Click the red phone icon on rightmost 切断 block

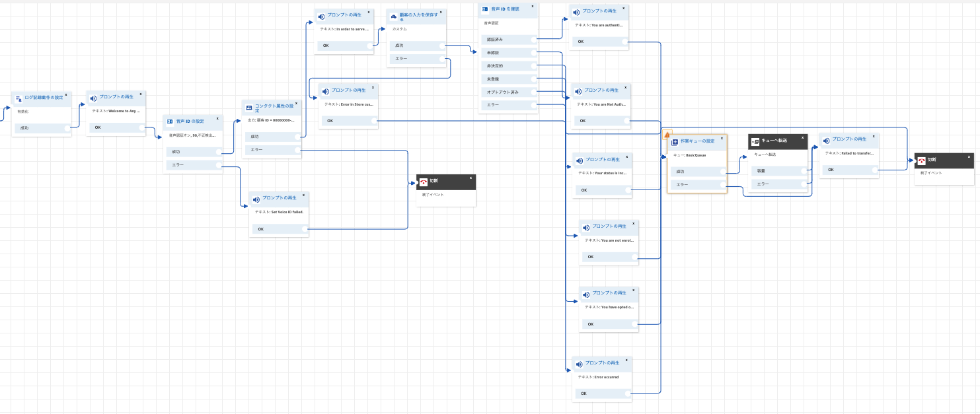[923, 160]
